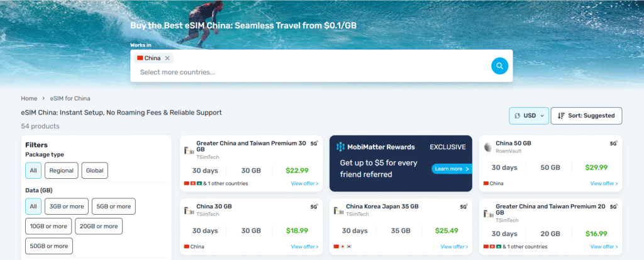Click the China flag in search tag

[x=140, y=58]
